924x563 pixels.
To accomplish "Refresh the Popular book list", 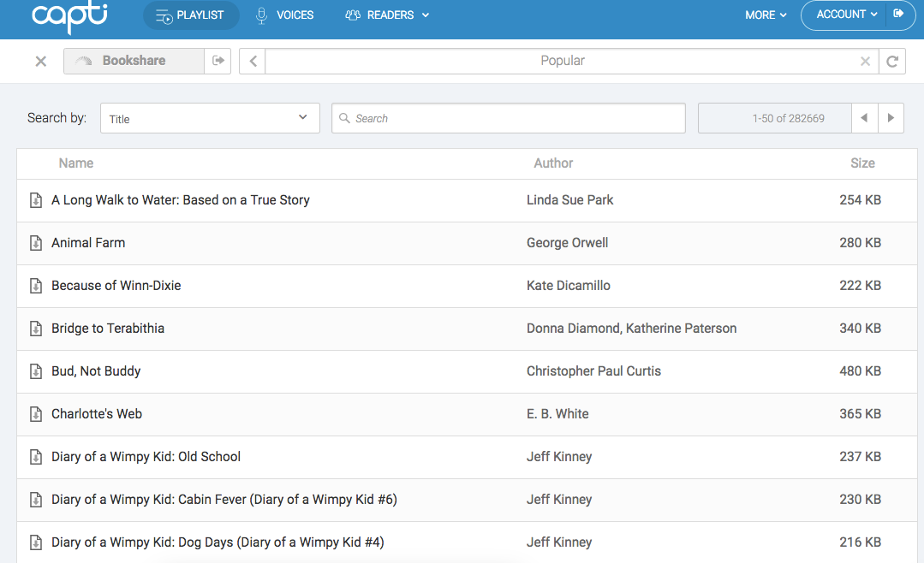I will pos(892,62).
